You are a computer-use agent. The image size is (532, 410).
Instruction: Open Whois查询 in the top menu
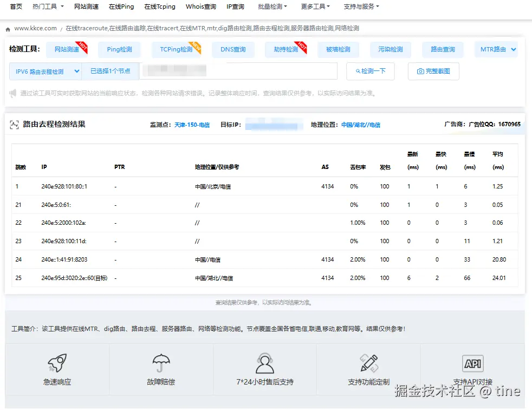[200, 6]
